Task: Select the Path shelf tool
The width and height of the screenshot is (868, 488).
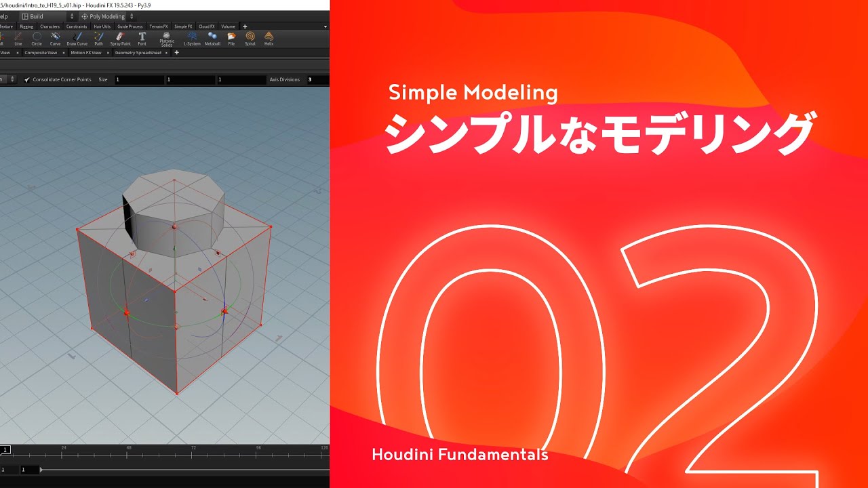Action: (99, 38)
